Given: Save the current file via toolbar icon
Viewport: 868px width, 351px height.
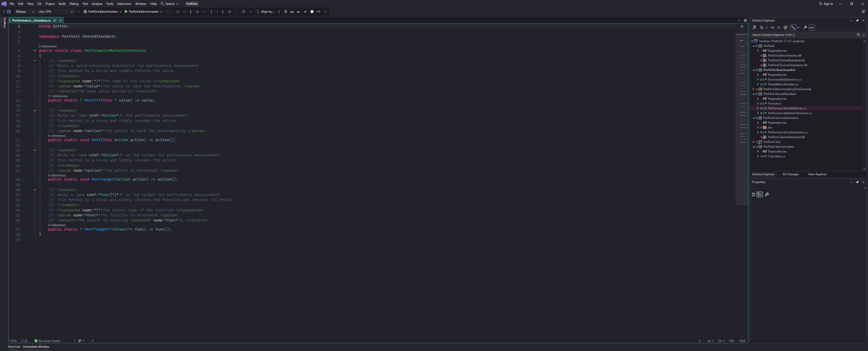Looking at the screenshot, I should coord(9,11).
